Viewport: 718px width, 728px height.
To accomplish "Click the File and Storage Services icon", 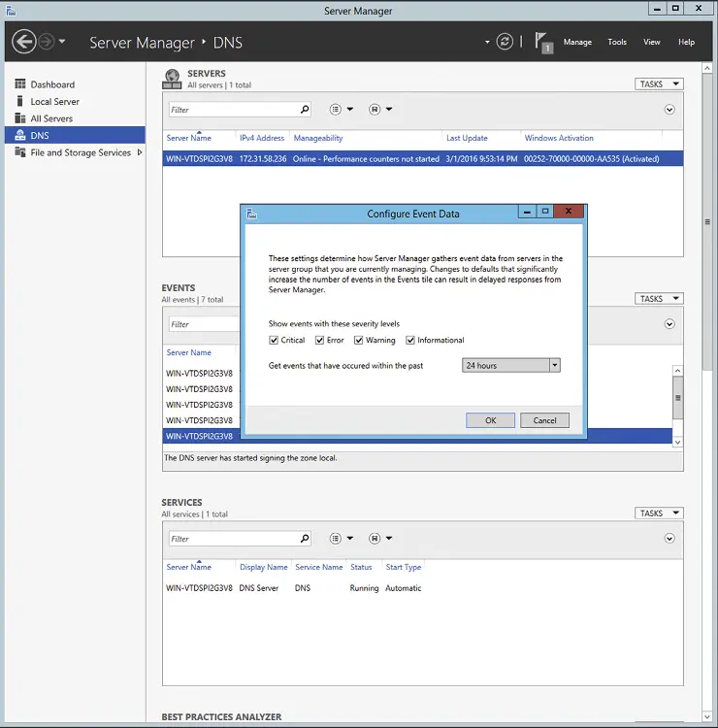I will coord(20,152).
